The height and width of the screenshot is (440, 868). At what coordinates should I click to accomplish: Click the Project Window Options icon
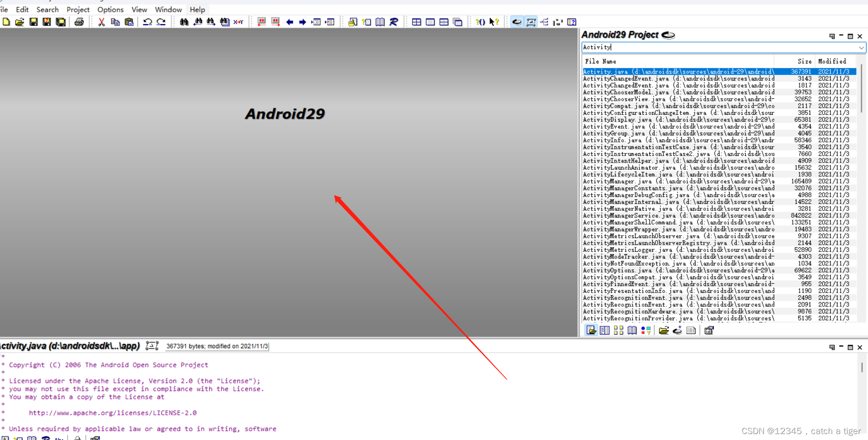pyautogui.click(x=709, y=330)
